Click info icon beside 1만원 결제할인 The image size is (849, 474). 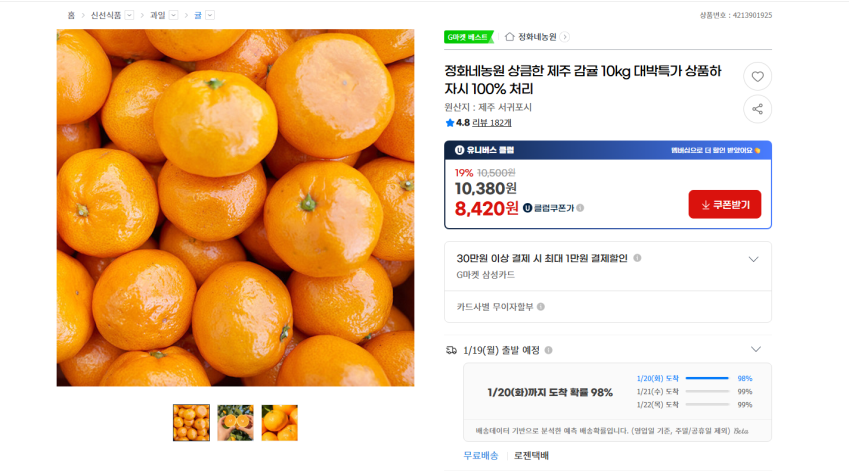(637, 258)
